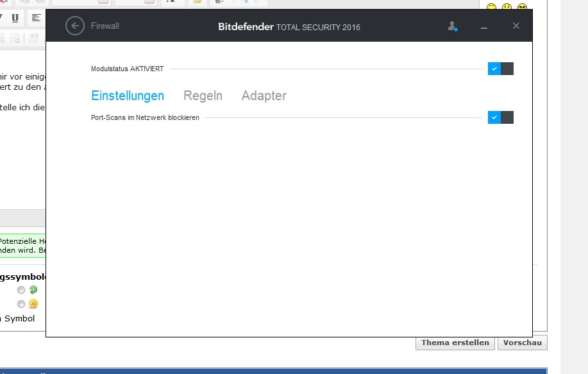Click the sad smiley post symbol

click(x=33, y=303)
